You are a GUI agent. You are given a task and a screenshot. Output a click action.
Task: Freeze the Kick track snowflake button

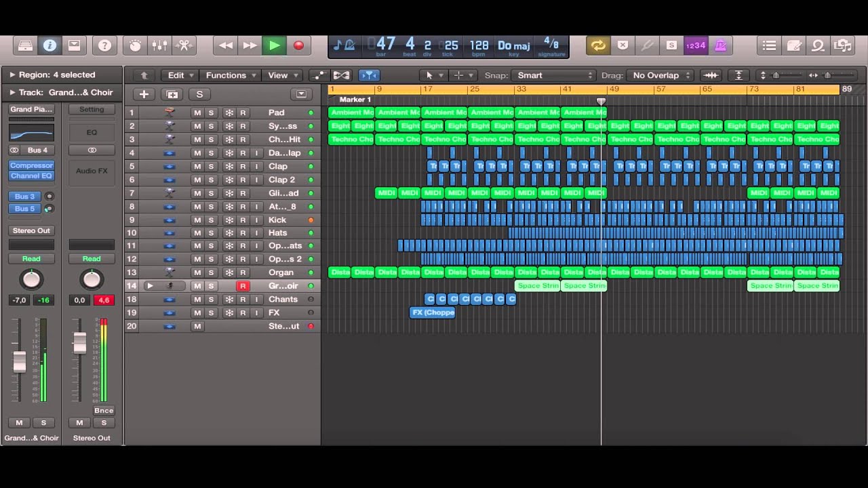click(229, 220)
